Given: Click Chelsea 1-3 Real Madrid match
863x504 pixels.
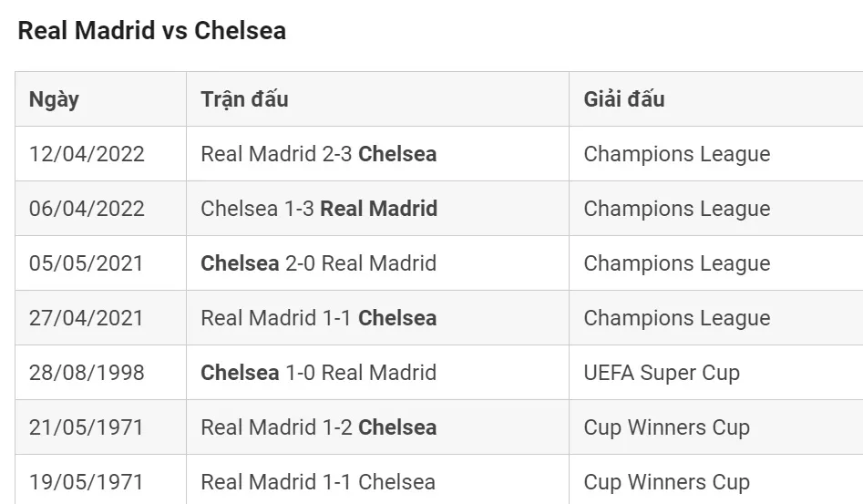Looking at the screenshot, I should pos(319,209).
